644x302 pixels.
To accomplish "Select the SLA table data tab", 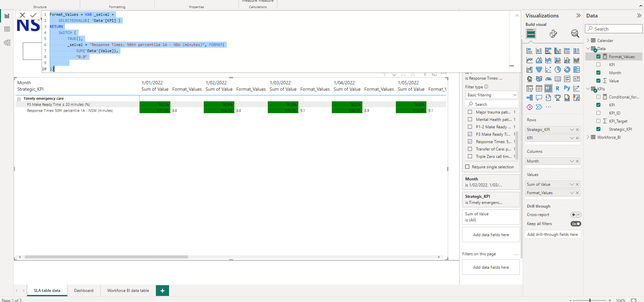I will [x=47, y=291].
